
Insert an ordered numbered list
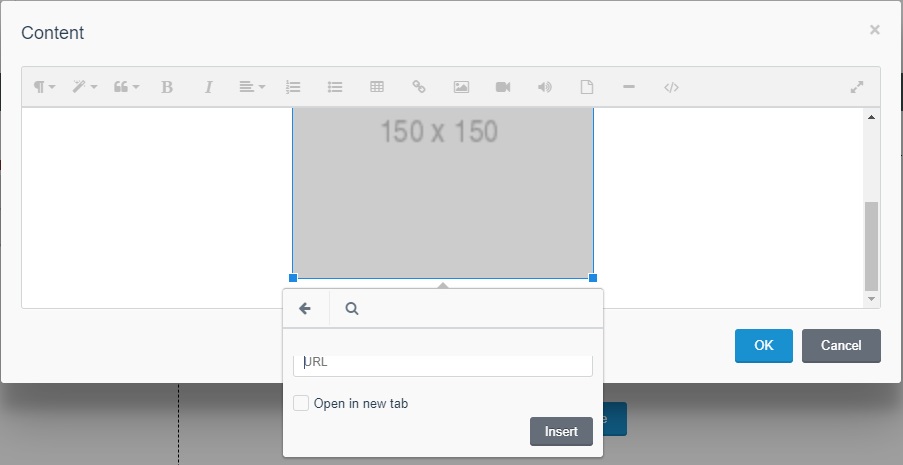coord(293,87)
